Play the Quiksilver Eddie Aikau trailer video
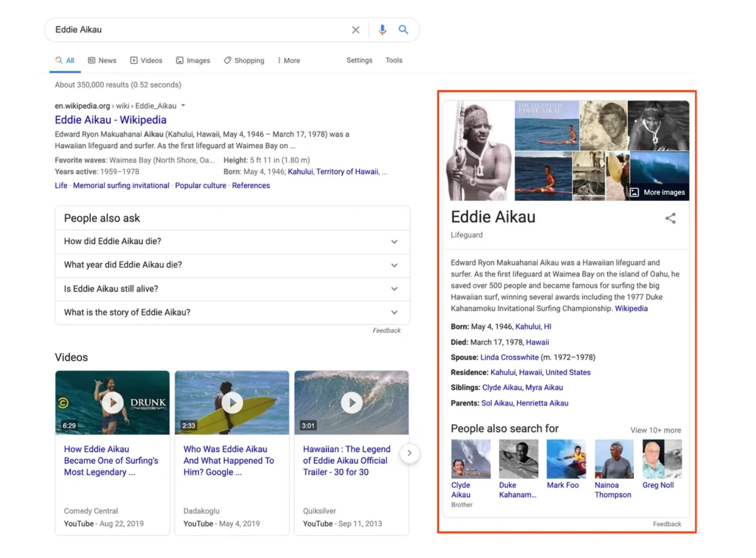 351,402
